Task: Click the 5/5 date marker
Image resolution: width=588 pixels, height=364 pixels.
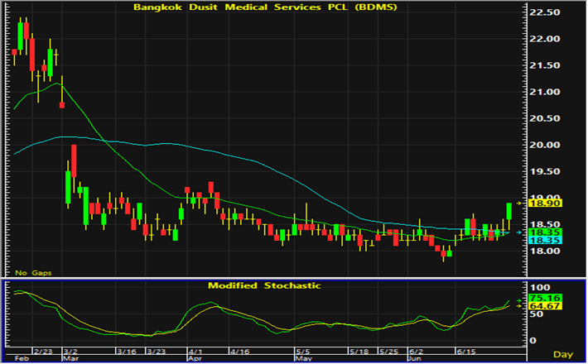Action: click(303, 352)
